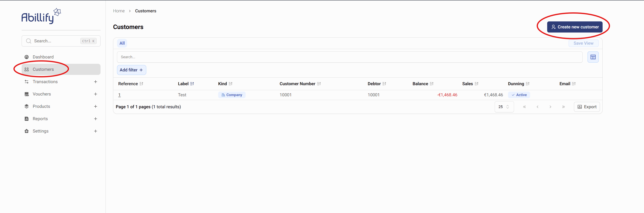Expand the Transactions menu
The image size is (644, 213).
pyautogui.click(x=96, y=82)
